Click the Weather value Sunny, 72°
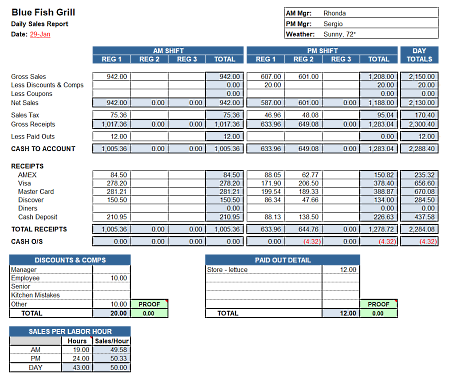450x377 pixels. [x=339, y=34]
